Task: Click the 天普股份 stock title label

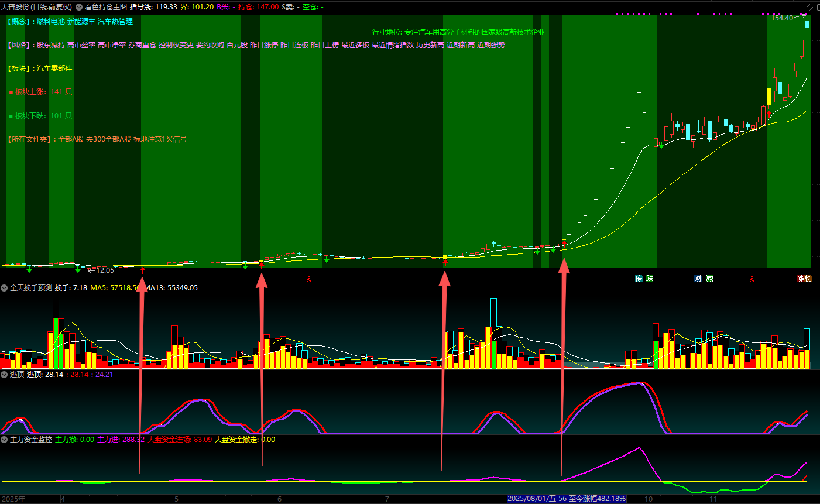Action: (18, 7)
